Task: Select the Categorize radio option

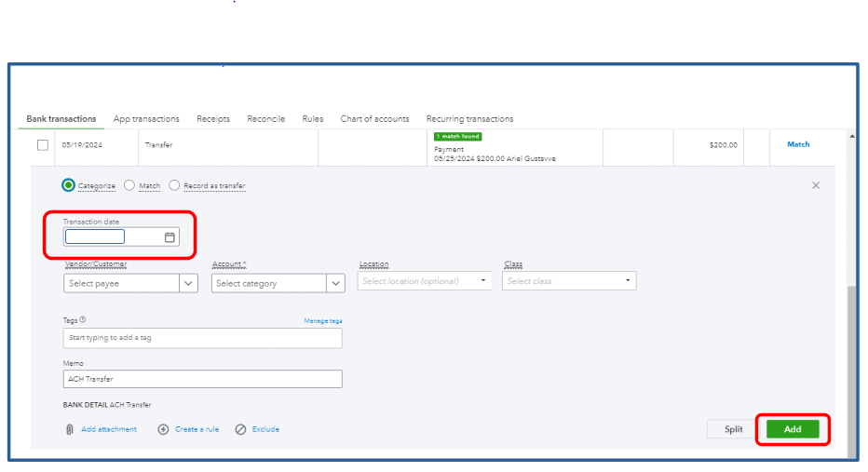Action: [x=68, y=185]
